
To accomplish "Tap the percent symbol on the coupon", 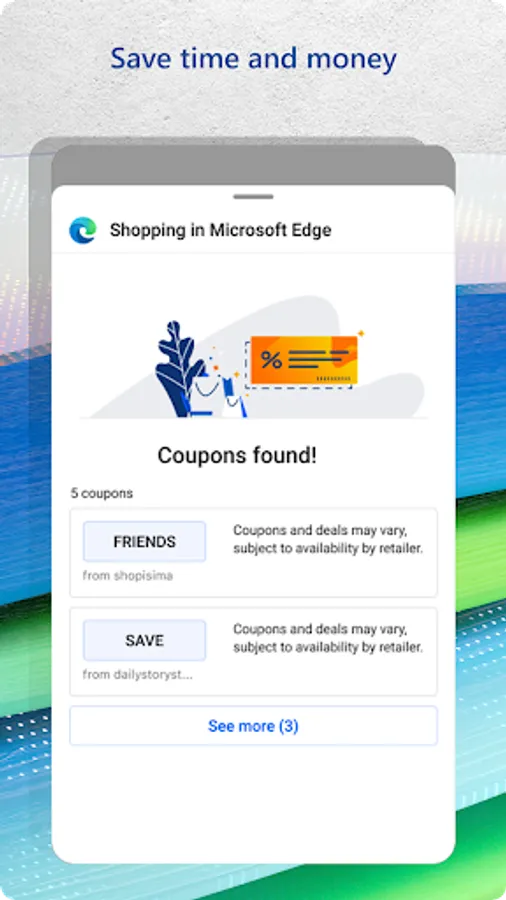I will [x=271, y=360].
